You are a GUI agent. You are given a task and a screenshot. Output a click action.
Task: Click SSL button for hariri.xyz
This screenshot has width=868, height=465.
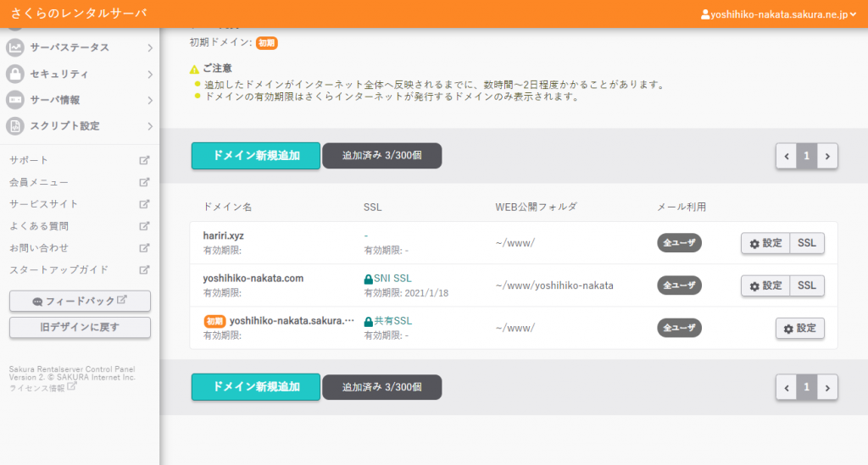pos(807,243)
